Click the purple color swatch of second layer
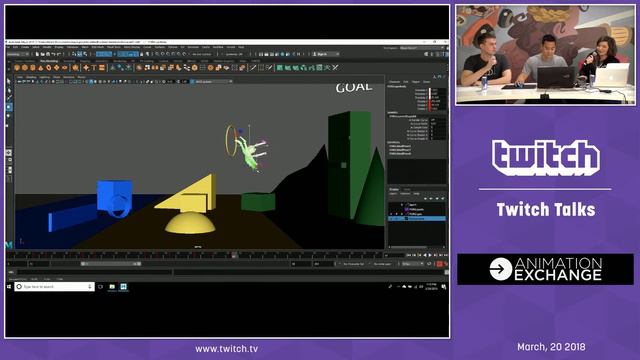Viewport: 640px width, 360px height. (x=407, y=209)
